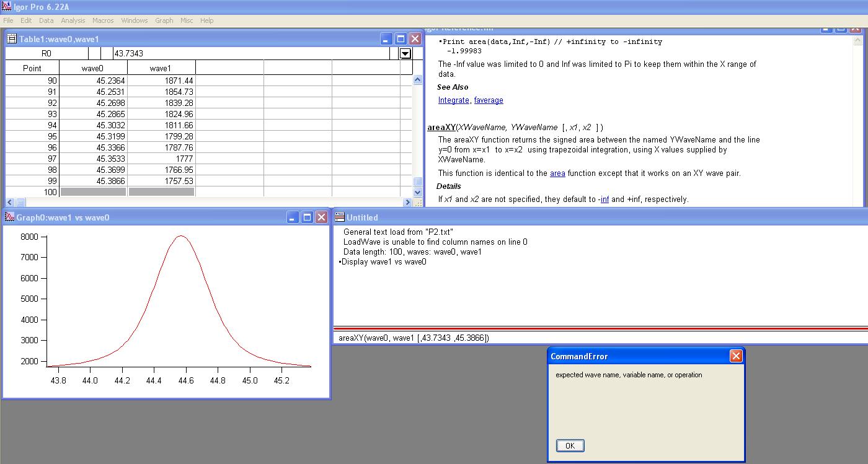Viewport: 868px width, 464px height.
Task: Click Table1's horizontal scrollbar track
Action: click(x=217, y=202)
